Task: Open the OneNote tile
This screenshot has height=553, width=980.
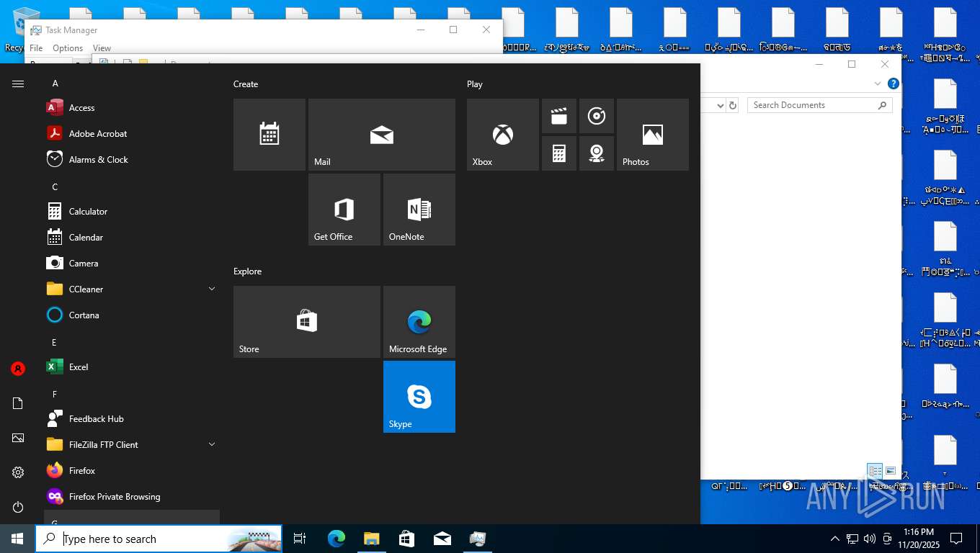Action: point(419,210)
